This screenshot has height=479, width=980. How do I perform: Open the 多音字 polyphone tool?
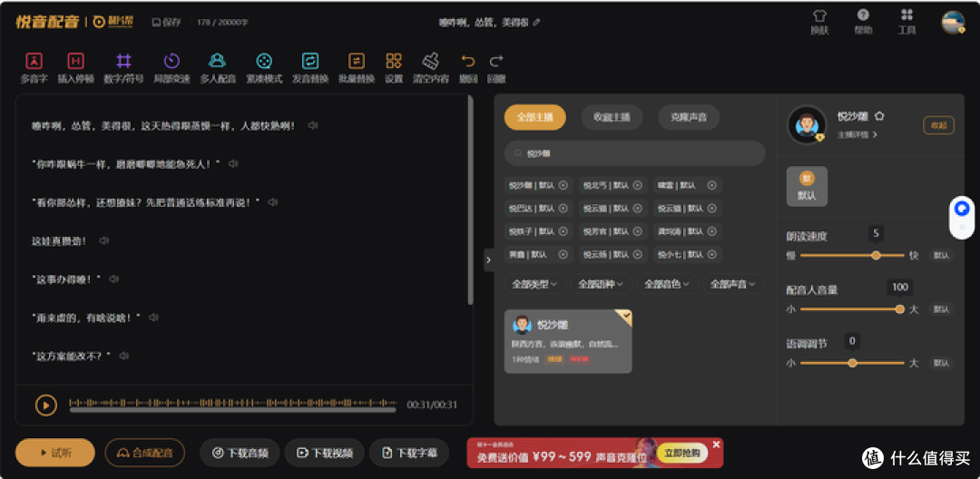(x=34, y=68)
